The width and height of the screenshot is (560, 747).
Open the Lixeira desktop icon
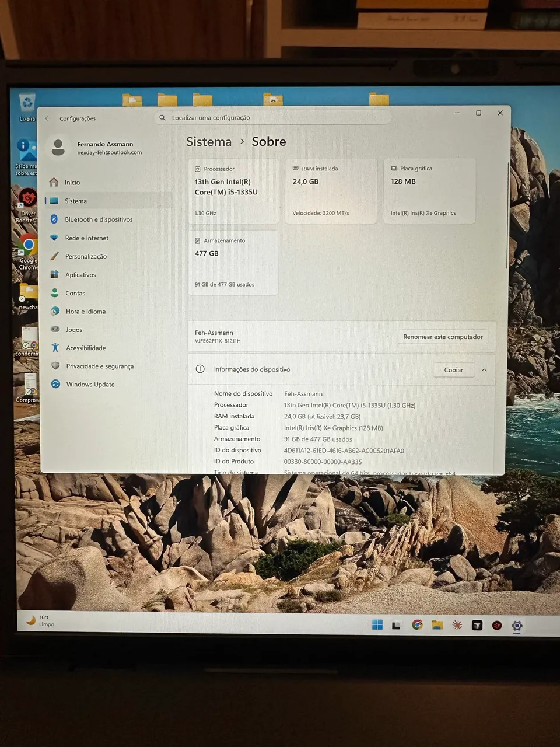27,107
